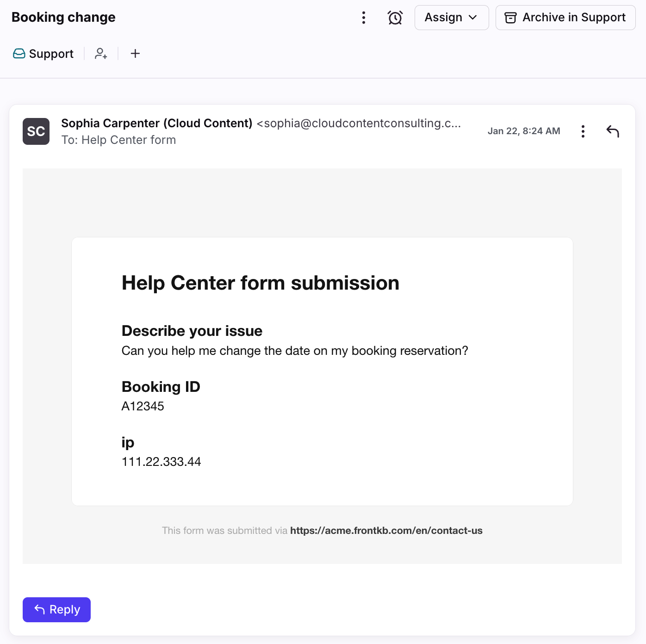Open the Assign dropdown
The height and width of the screenshot is (644, 646).
coord(451,18)
